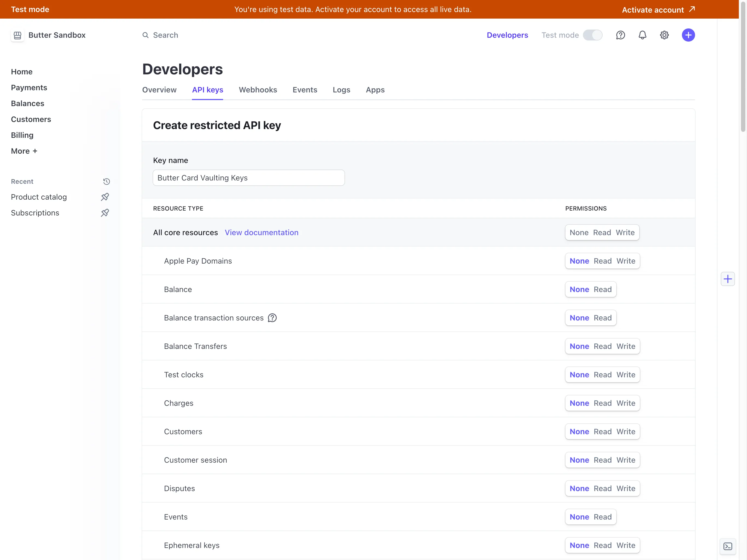Switch to the Webhooks tab
The image size is (747, 560).
pos(258,90)
